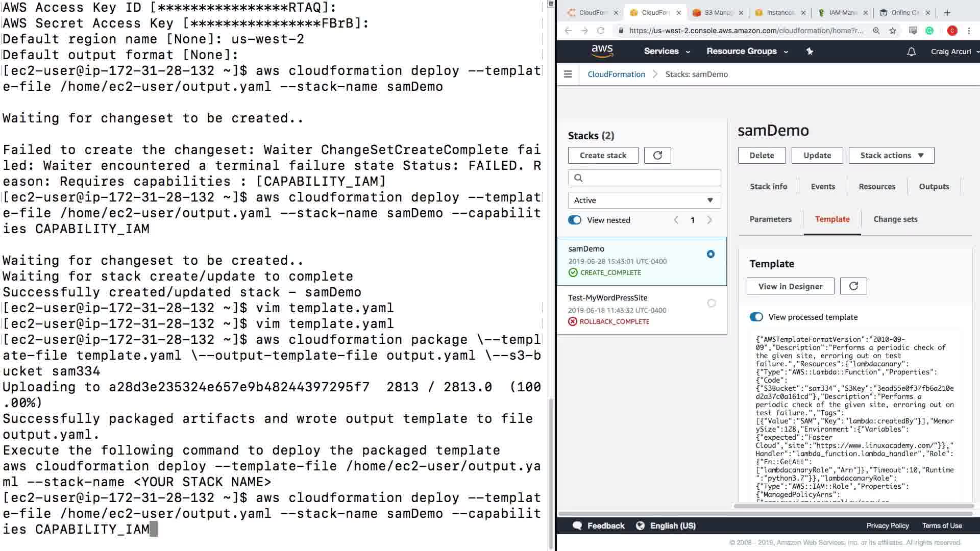Refresh the Template section
The height and width of the screenshot is (551, 980).
[x=853, y=286]
